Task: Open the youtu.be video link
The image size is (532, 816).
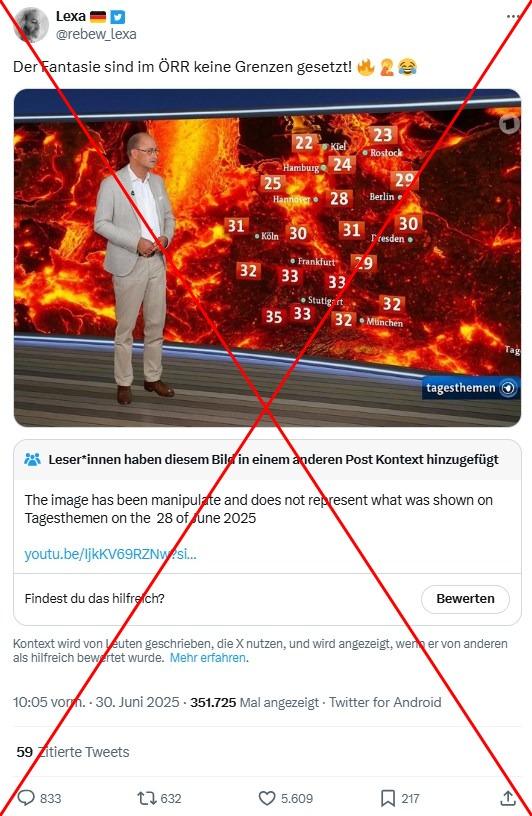Action: pos(110,554)
